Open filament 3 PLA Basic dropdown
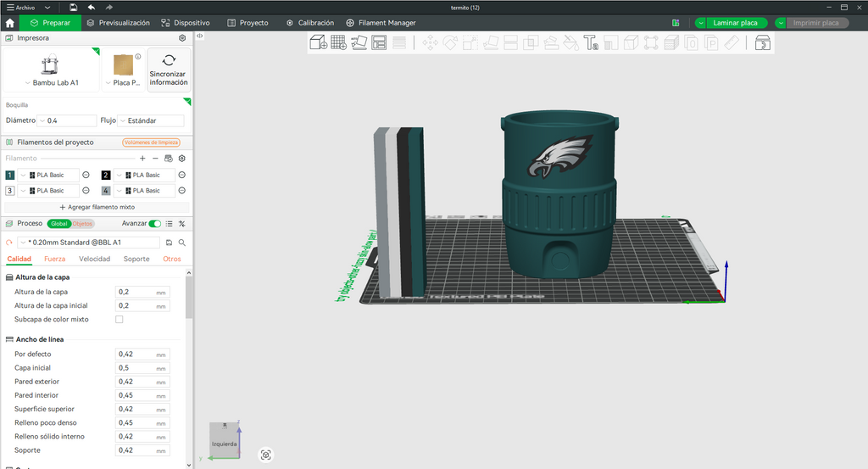This screenshot has height=469, width=868. 48,191
